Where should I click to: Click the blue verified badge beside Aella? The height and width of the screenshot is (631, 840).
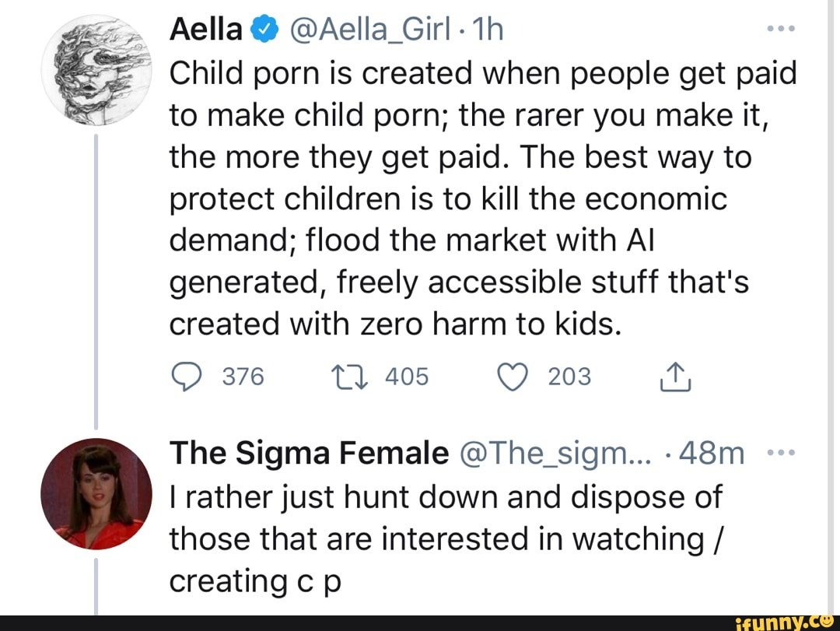(264, 31)
